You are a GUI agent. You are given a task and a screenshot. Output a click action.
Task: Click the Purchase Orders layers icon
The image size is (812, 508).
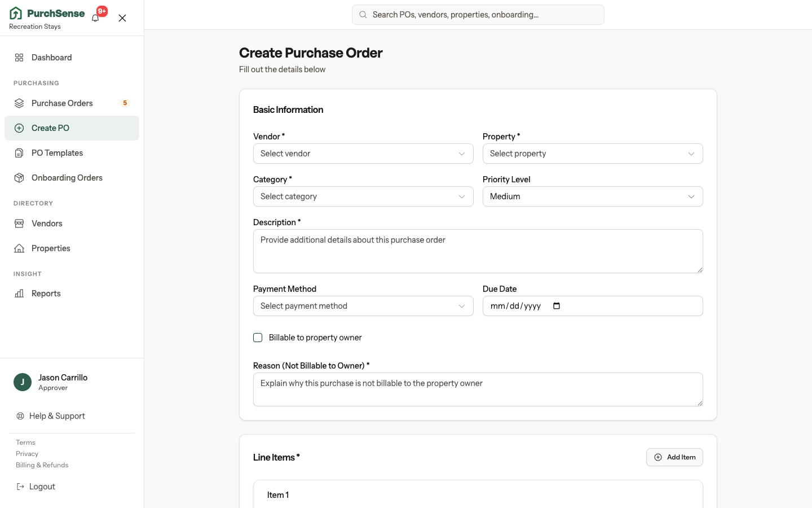pos(19,103)
